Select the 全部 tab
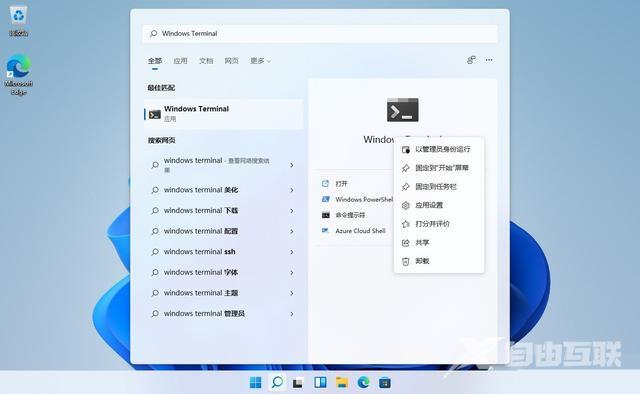640x394 pixels. tap(155, 61)
